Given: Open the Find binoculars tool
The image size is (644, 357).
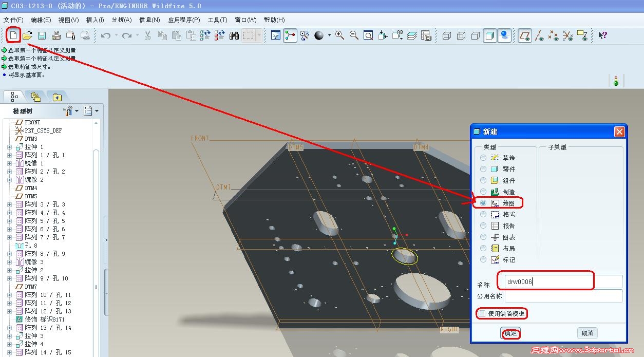Looking at the screenshot, I should coord(234,35).
